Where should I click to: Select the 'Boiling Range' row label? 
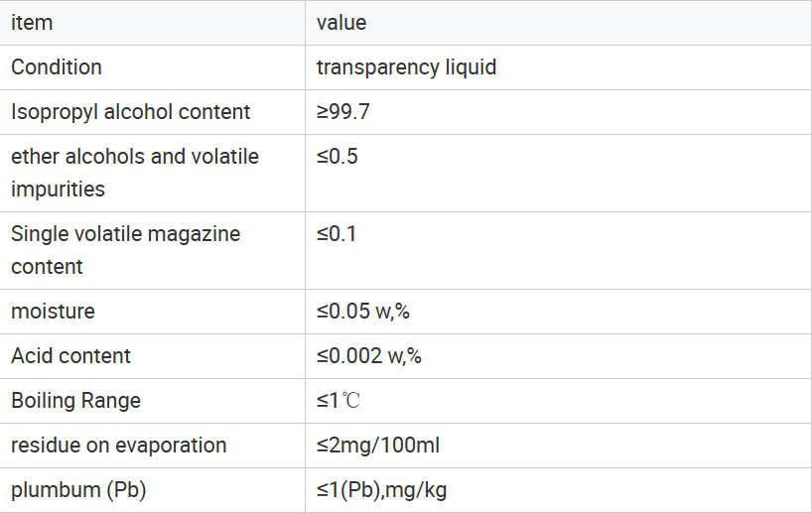pos(76,401)
